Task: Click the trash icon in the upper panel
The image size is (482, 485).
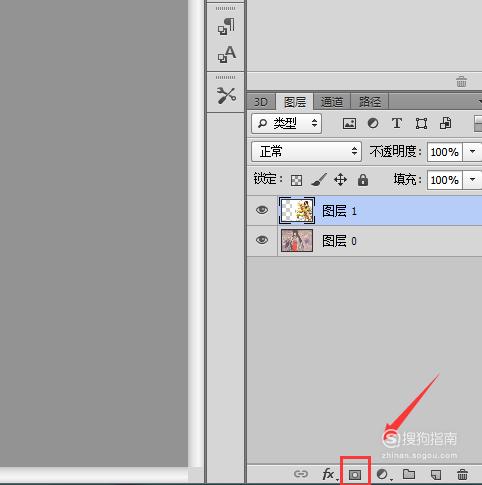Action: click(461, 81)
